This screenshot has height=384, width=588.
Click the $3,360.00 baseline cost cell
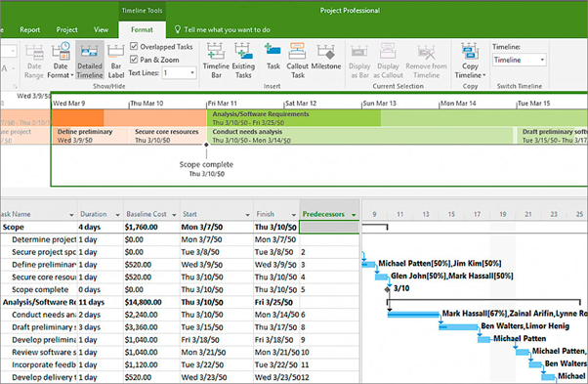pyautogui.click(x=151, y=327)
